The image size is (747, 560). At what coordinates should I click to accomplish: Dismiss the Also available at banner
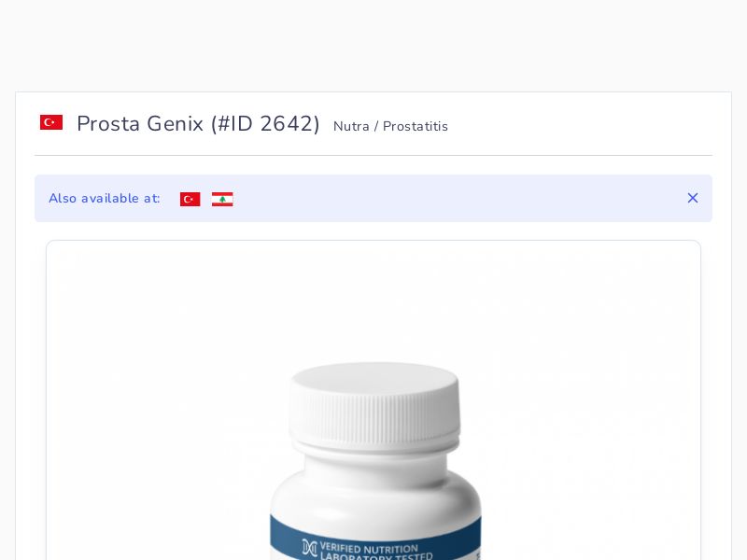point(693,198)
